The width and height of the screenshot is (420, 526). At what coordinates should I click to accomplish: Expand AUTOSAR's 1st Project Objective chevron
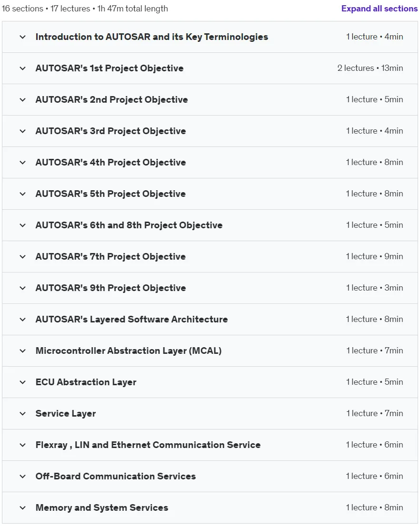click(22, 68)
